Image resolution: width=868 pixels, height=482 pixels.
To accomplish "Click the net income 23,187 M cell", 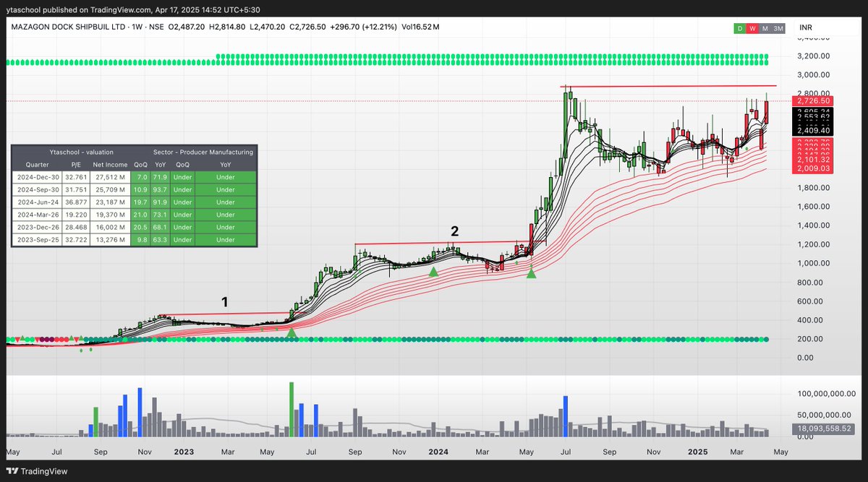I will [x=110, y=202].
